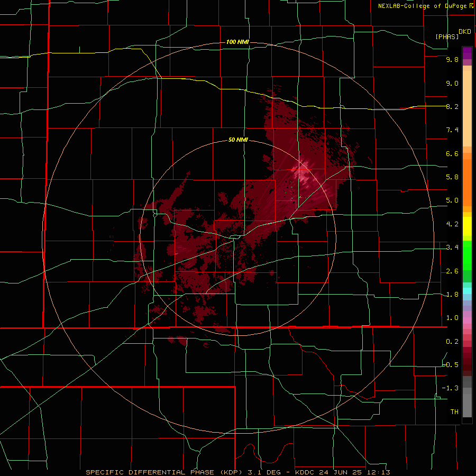Image resolution: width=476 pixels, height=476 pixels.
Task: Click the 5.0 scale value
Action: coord(452,200)
